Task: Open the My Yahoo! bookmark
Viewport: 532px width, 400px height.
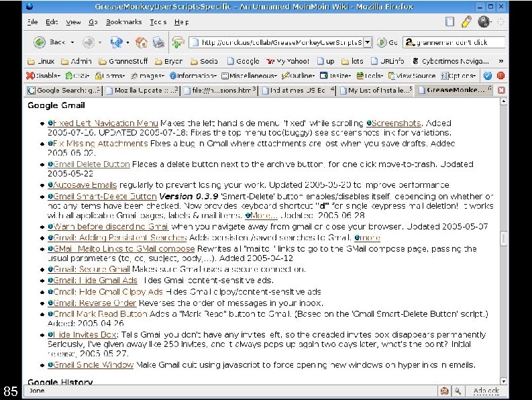Action: (288, 61)
